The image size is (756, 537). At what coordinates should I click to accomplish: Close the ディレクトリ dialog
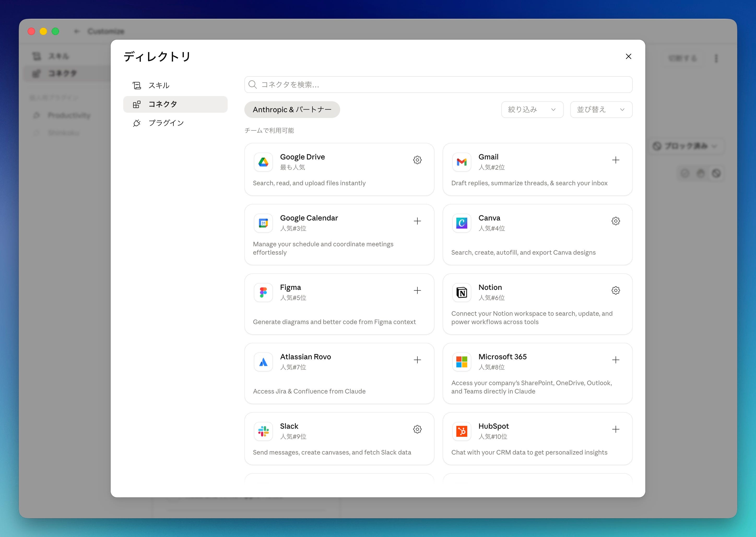[x=628, y=57]
